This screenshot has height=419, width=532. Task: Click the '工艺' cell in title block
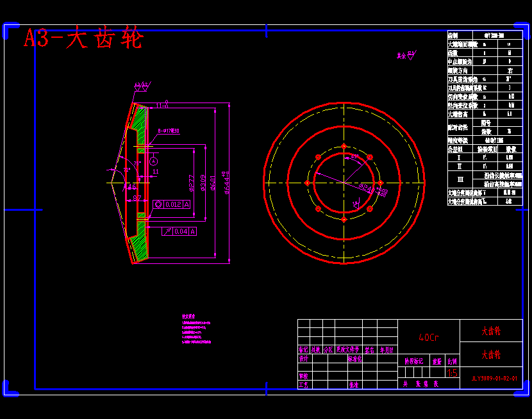pos(304,385)
